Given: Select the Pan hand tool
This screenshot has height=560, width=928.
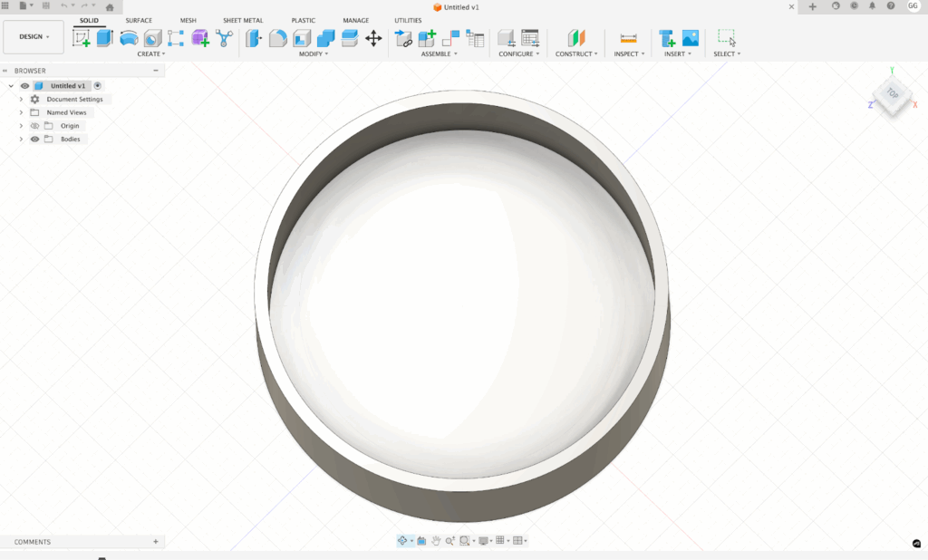Looking at the screenshot, I should coord(436,541).
